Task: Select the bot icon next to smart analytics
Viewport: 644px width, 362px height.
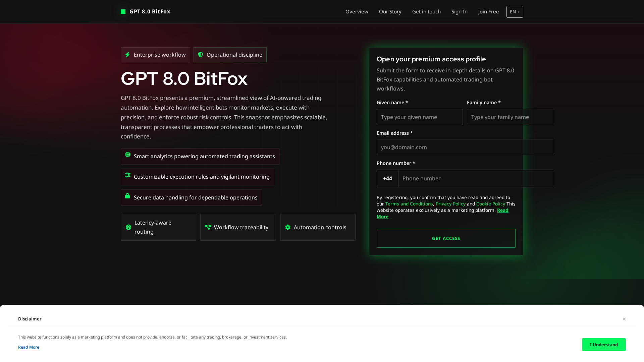Action: coord(127,155)
